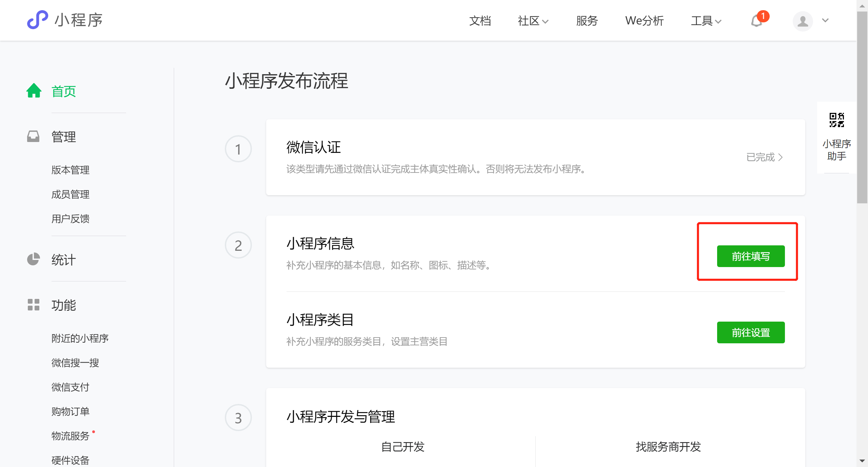This screenshot has height=467, width=868.
Task: Select the 找服务商开发 tab
Action: (x=668, y=447)
